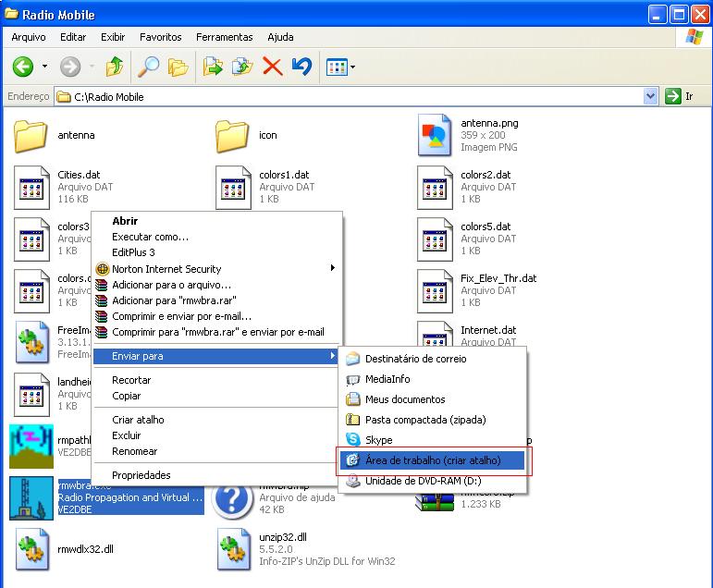Screen dimensions: 713x588
Task: Open the Search magnifier tool
Action: coord(148,67)
